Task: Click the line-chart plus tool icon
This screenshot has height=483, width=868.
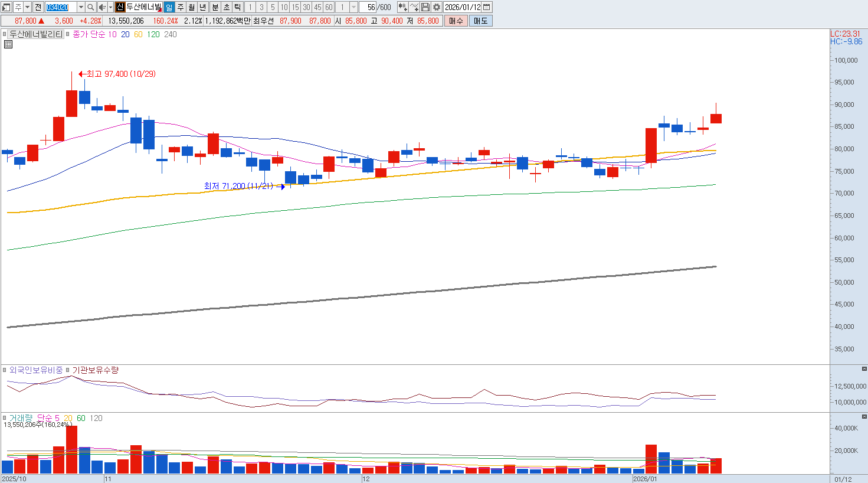Action: coord(414,7)
